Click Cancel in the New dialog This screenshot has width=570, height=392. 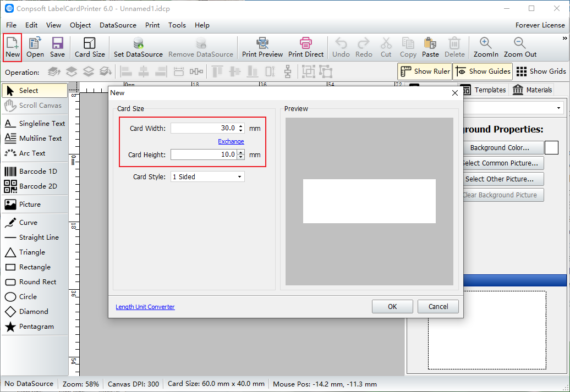(x=438, y=307)
